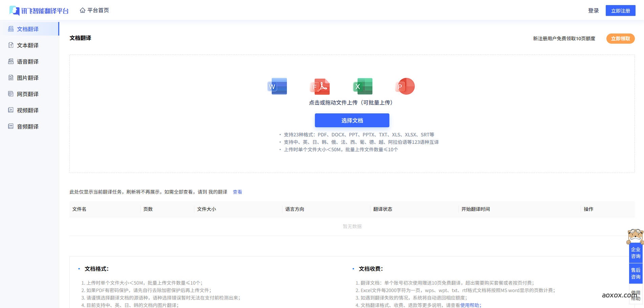
Task: Open the 企业咨询 side panel
Action: (x=636, y=253)
